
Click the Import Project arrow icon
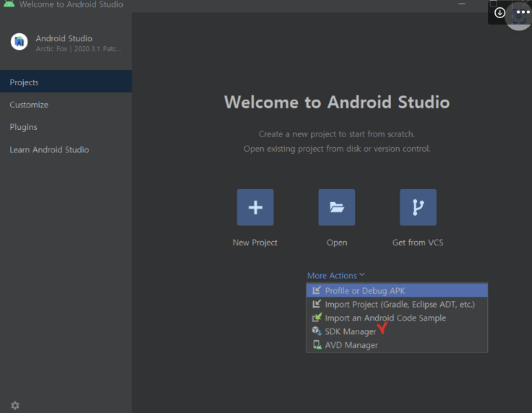(317, 304)
